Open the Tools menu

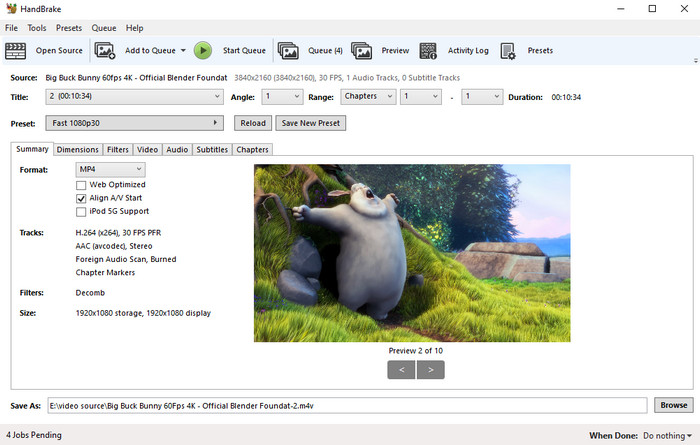pyautogui.click(x=37, y=28)
